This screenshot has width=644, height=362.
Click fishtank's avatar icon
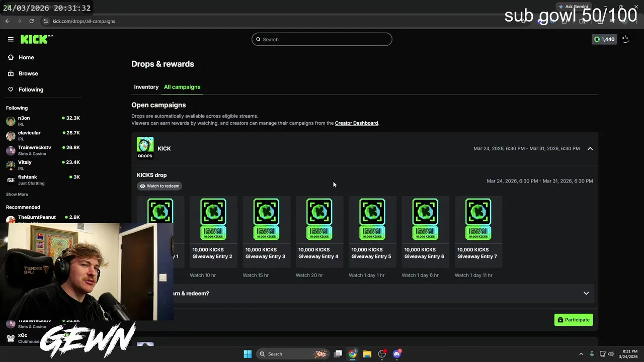coord(11,180)
